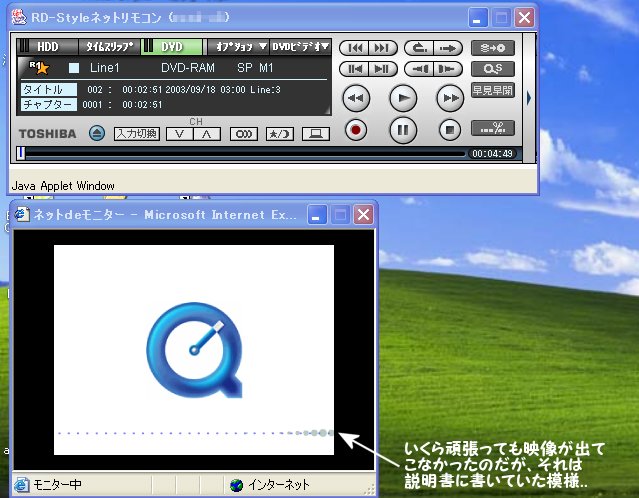Click the channel down (V) button
Viewport: 639px width, 498px height.
(x=180, y=134)
